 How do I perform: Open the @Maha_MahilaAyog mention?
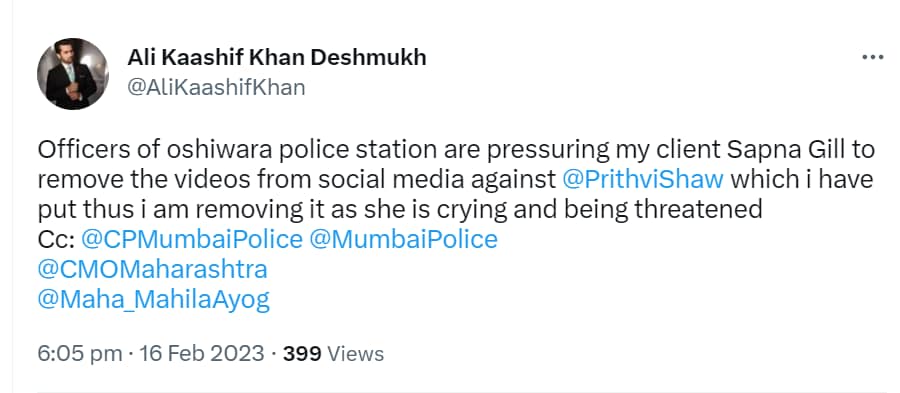[x=153, y=300]
